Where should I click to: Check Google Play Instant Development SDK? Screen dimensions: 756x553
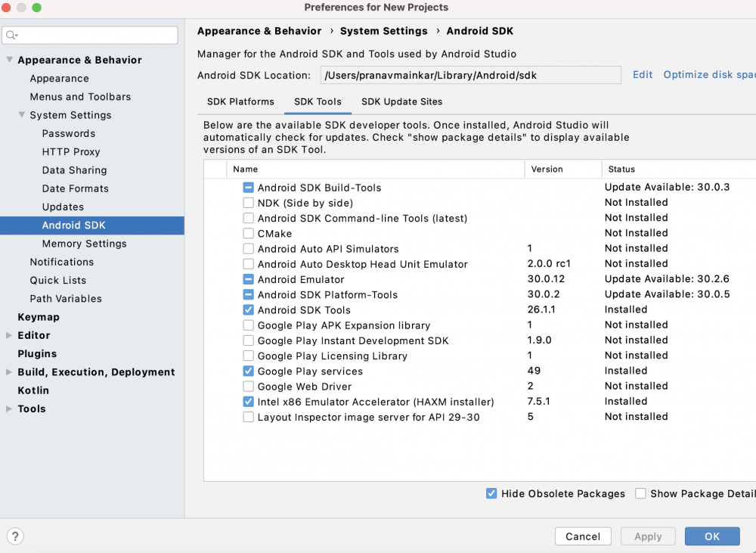tap(248, 340)
